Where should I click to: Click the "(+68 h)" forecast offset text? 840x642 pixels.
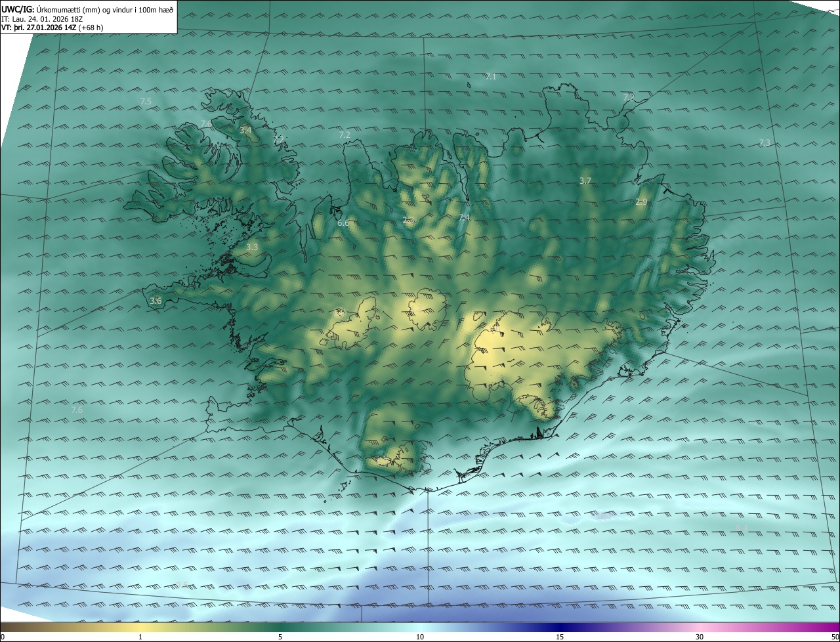(91, 28)
